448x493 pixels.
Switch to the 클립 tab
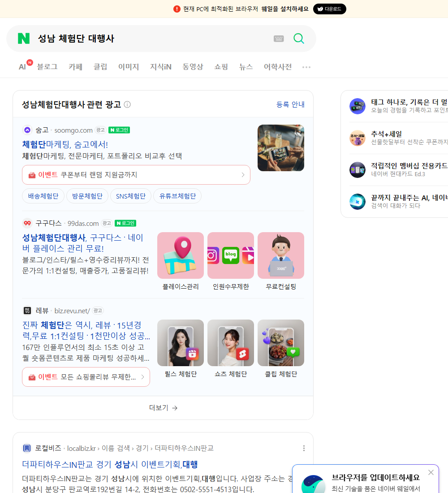100,67
